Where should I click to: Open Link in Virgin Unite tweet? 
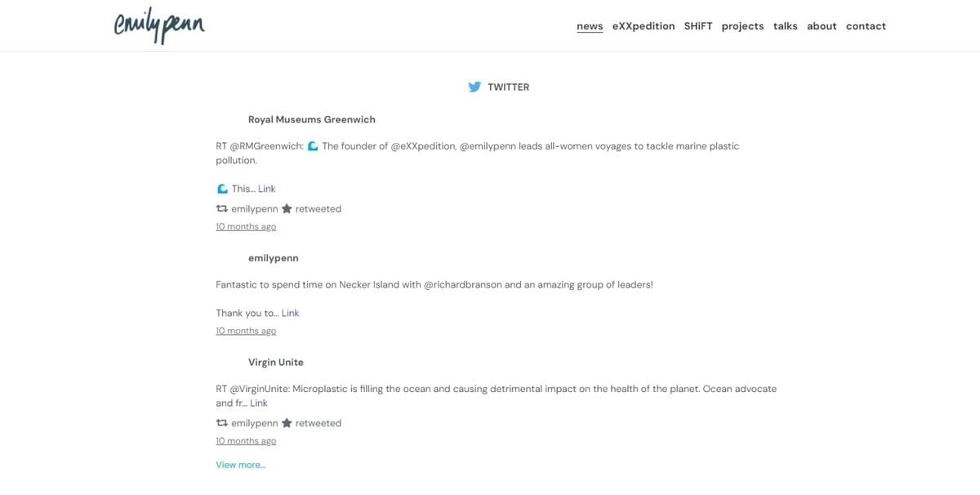259,403
